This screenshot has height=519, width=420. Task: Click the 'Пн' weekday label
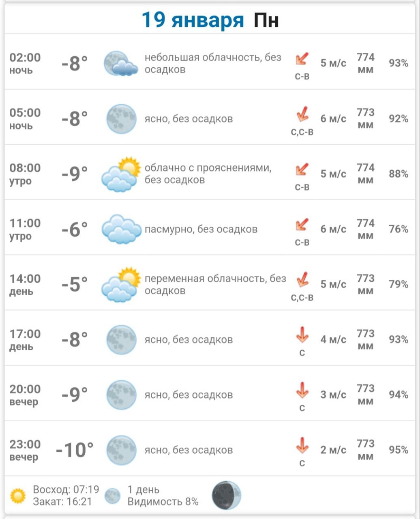pyautogui.click(x=266, y=20)
